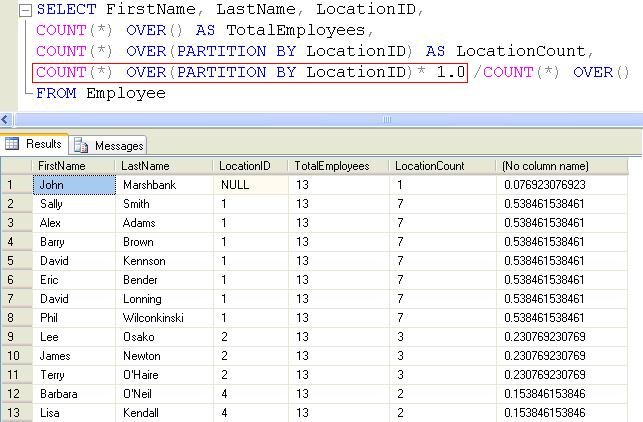Click the 0.076923076923 value cell
The image size is (643, 422).
pos(562,185)
